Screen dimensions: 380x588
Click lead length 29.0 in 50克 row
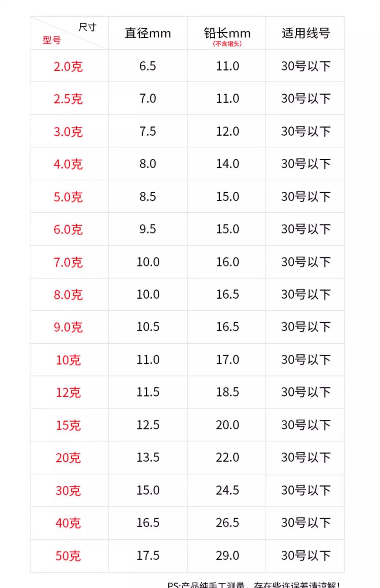227,556
